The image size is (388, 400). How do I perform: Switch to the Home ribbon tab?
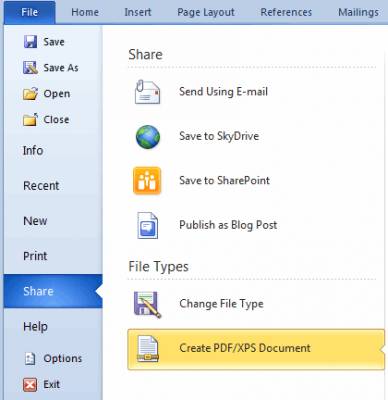[85, 12]
